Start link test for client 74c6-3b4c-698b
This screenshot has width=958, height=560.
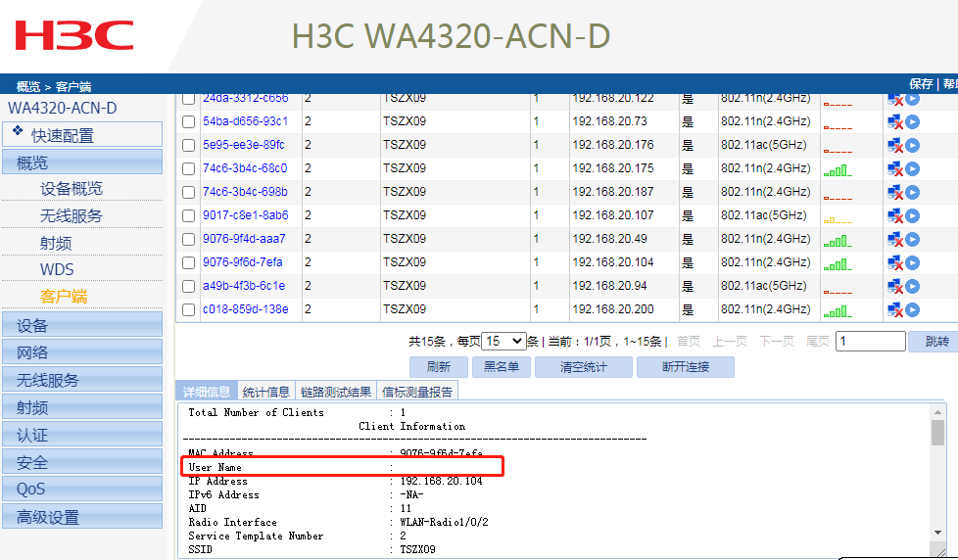[912, 192]
